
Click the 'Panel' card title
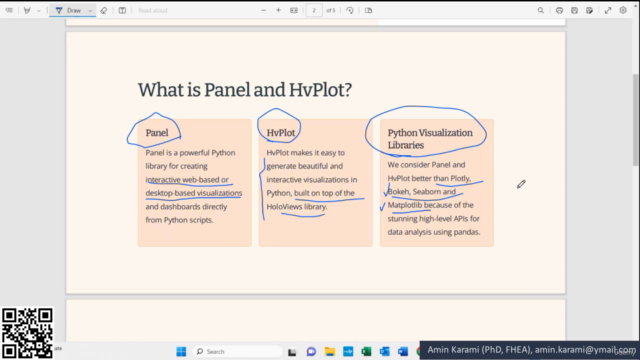157,133
